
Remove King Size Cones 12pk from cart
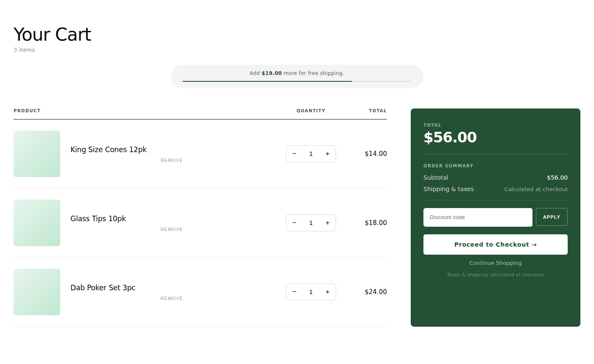171,160
